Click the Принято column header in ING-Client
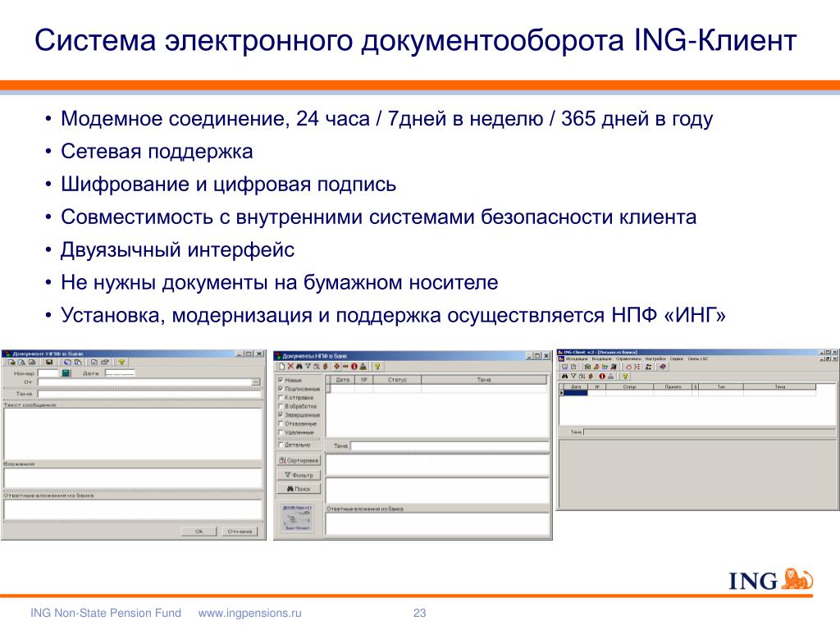The width and height of the screenshot is (840, 630). click(x=673, y=387)
